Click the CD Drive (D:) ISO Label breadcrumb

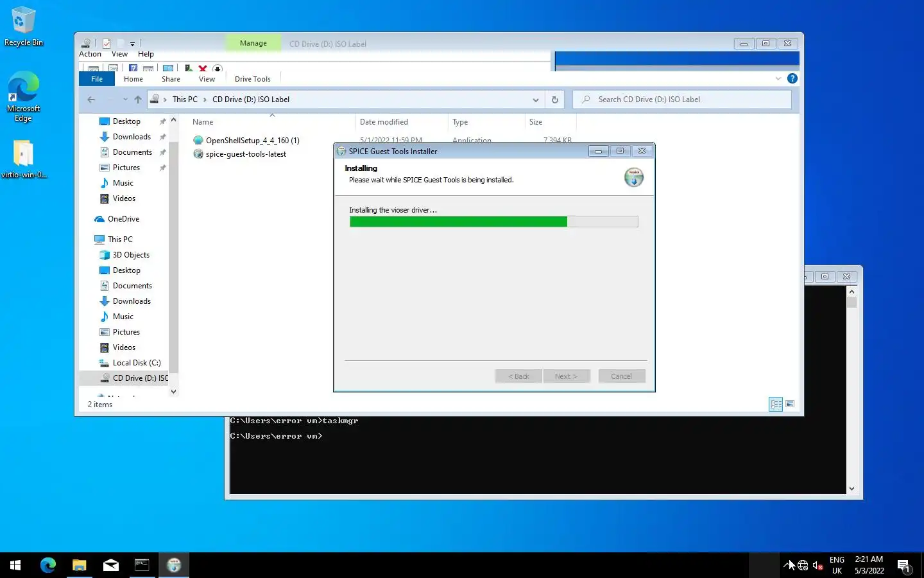(251, 100)
